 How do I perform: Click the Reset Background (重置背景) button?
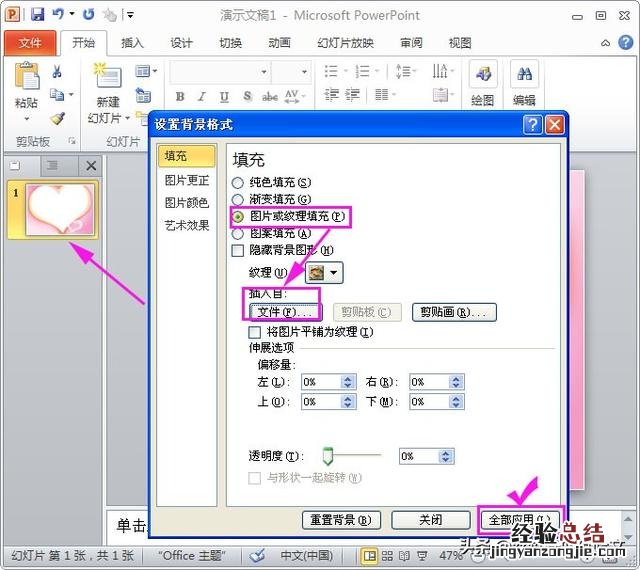341,520
